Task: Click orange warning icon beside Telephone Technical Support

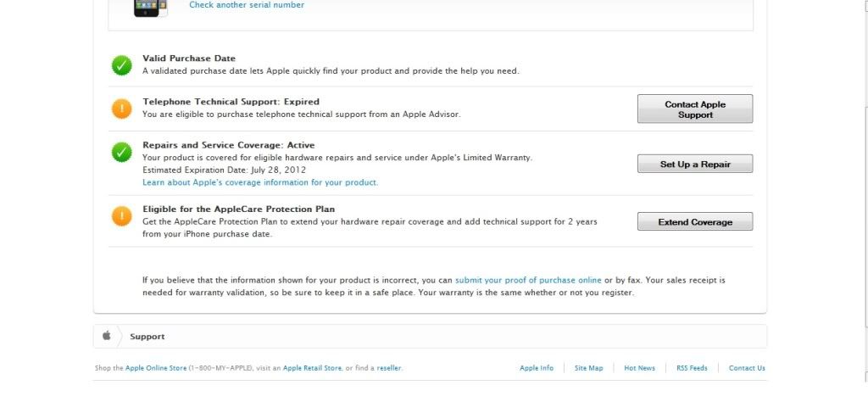Action: (x=122, y=109)
